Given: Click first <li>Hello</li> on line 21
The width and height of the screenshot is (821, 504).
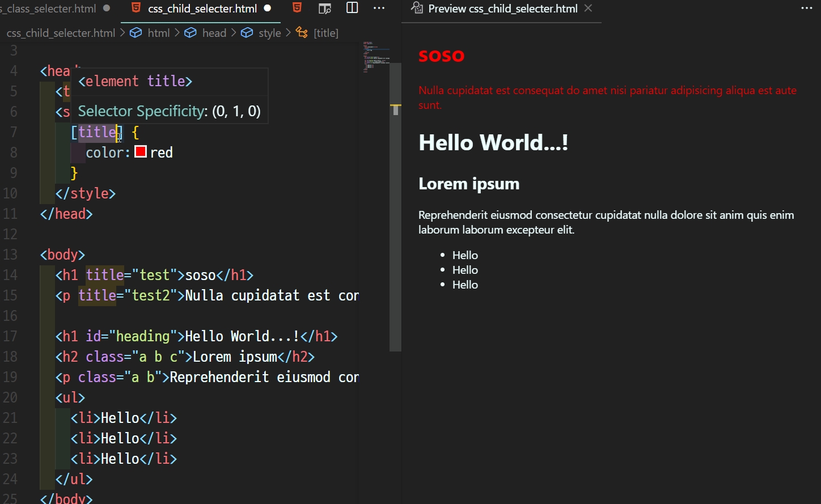Looking at the screenshot, I should click(x=124, y=418).
